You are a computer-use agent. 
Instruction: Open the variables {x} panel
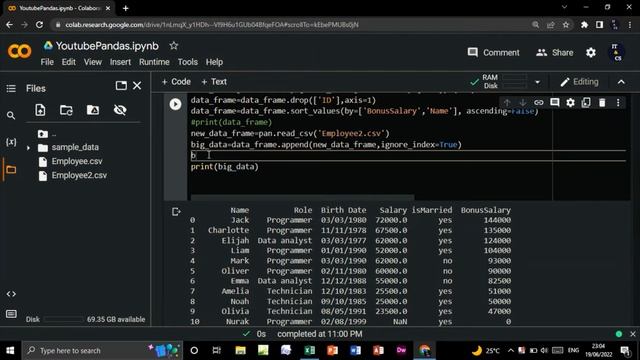click(x=11, y=142)
